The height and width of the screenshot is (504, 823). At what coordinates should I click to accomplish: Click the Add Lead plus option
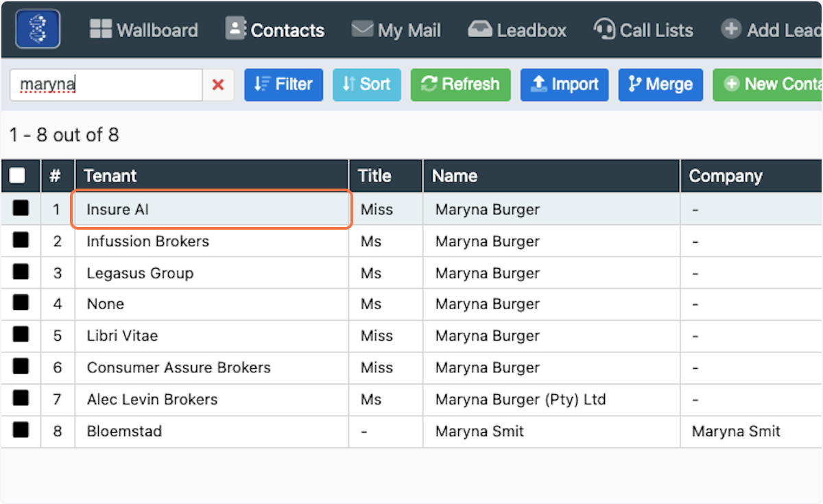point(772,30)
